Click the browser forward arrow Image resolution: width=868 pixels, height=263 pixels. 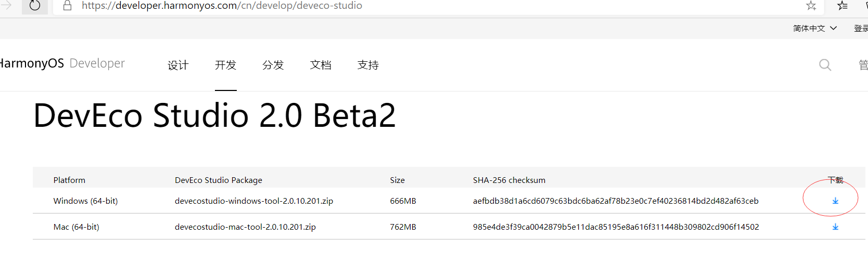click(6, 5)
